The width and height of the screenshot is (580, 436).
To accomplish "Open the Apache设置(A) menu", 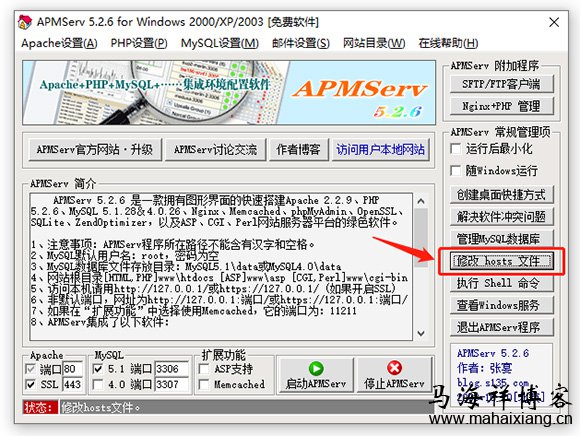I will click(x=59, y=43).
